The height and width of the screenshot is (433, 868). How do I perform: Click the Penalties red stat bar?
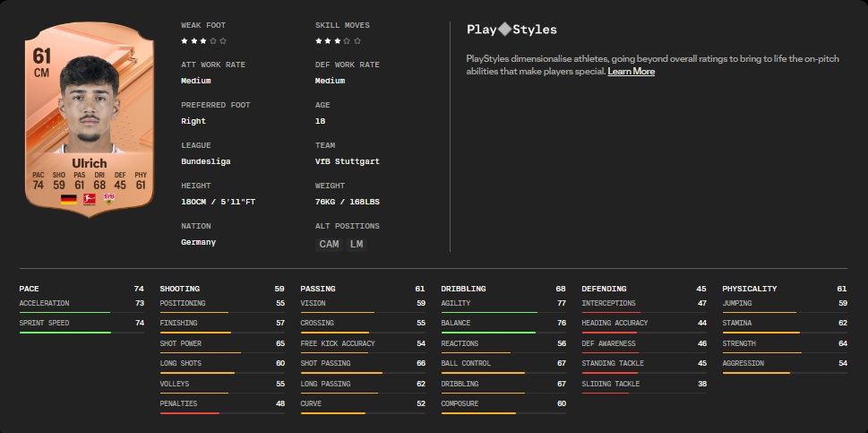click(189, 413)
